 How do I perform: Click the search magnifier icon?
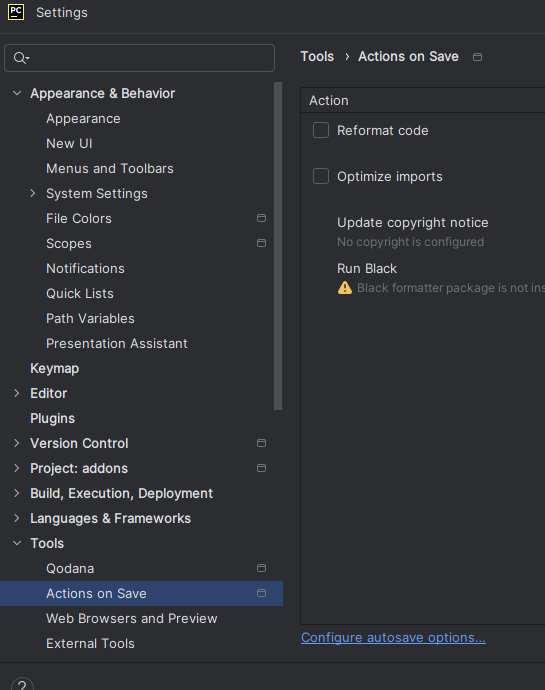point(21,58)
